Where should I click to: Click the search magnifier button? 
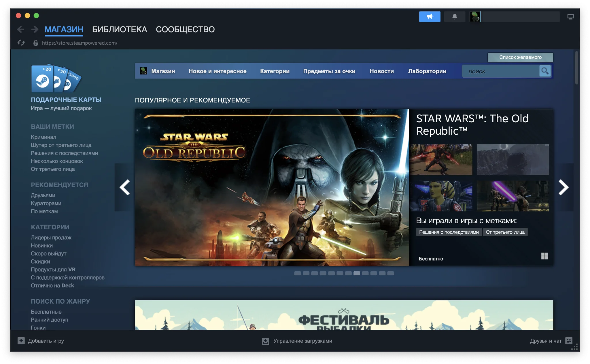pos(545,71)
